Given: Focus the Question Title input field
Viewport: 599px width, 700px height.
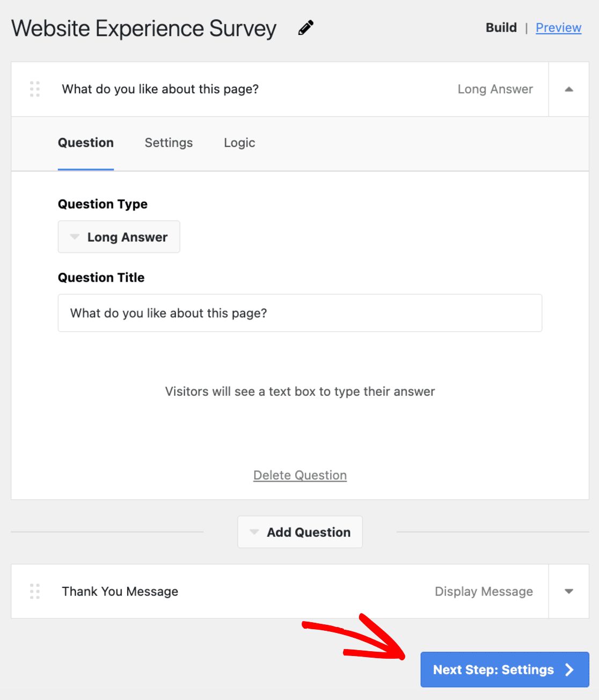Looking at the screenshot, I should [300, 313].
